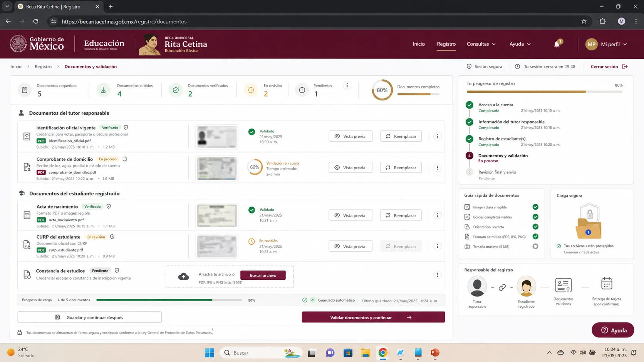This screenshot has width=644, height=362.
Task: Go to Inicio in the top navigation
Action: click(x=419, y=44)
